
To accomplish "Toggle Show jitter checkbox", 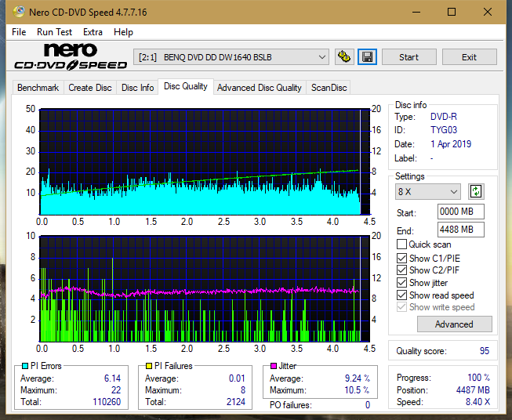I will click(401, 283).
